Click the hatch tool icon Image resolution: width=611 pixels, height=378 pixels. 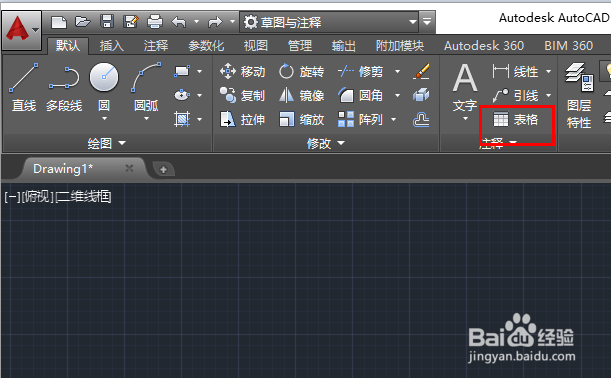click(182, 119)
